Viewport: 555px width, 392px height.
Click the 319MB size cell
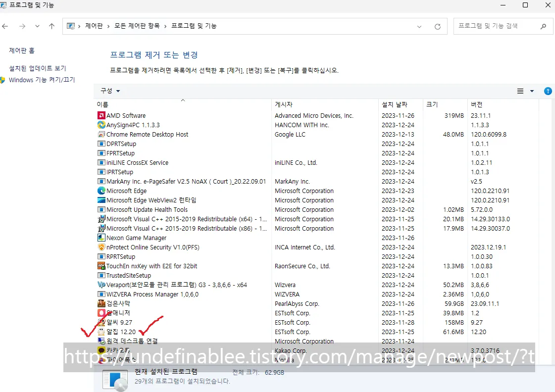click(x=454, y=115)
